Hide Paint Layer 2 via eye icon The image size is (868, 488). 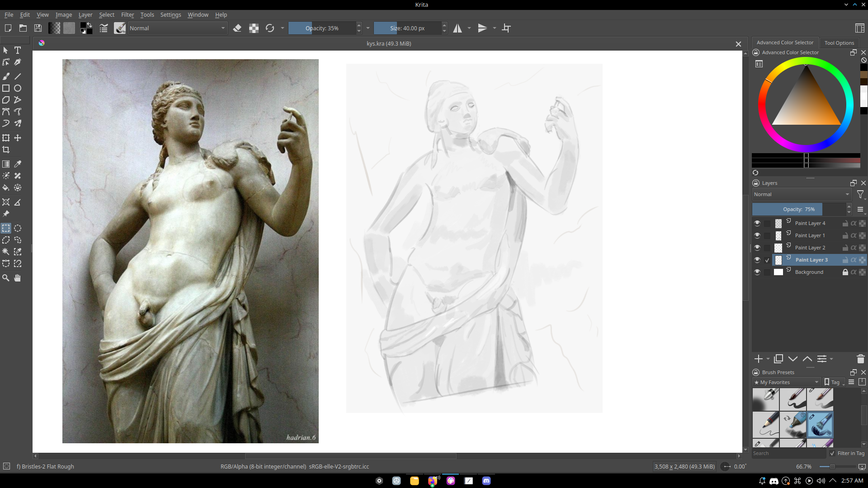pos(757,248)
